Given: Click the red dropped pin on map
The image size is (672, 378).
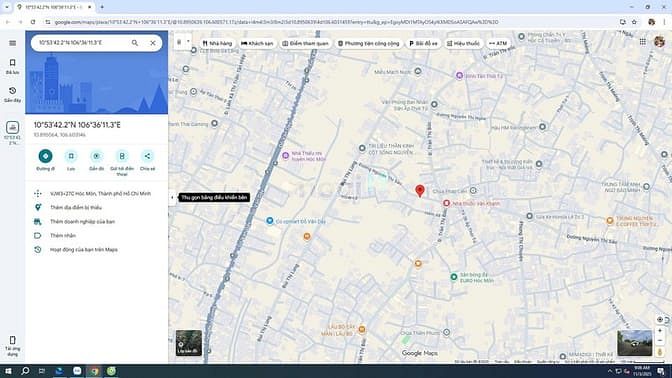Looking at the screenshot, I should pos(420,191).
